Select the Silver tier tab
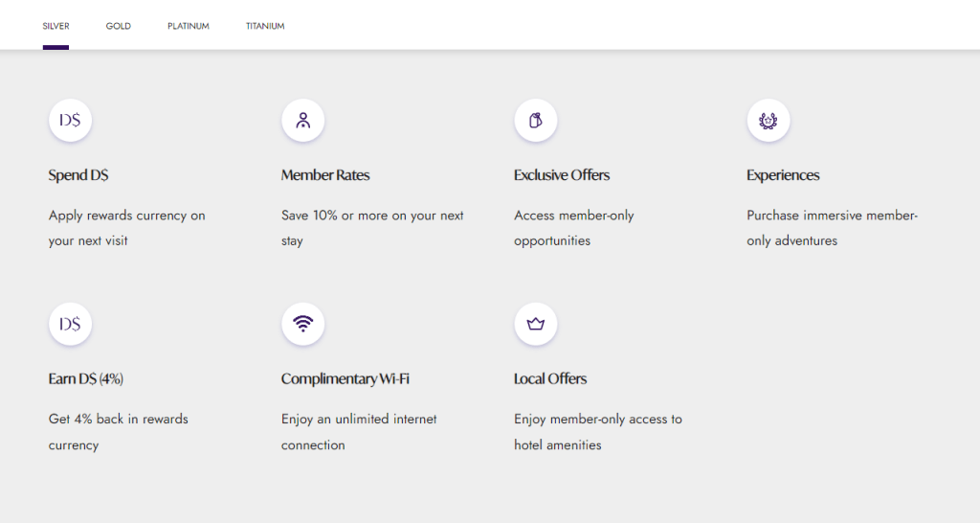The image size is (980, 523). click(x=56, y=26)
